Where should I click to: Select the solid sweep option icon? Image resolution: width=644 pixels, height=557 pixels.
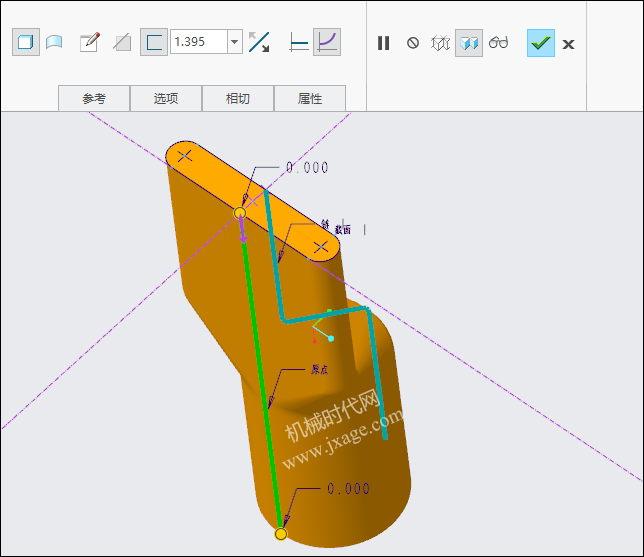[26, 42]
